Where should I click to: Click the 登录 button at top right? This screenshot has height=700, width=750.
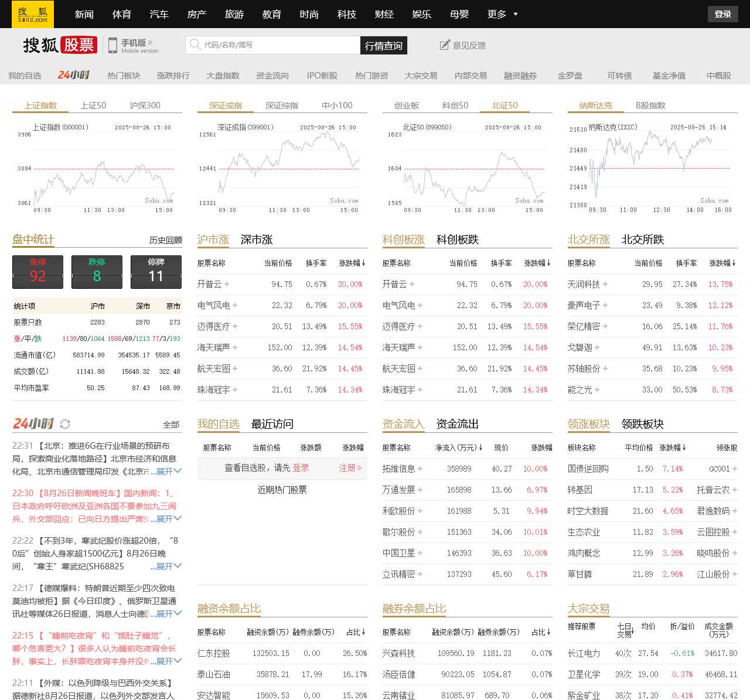point(722,14)
